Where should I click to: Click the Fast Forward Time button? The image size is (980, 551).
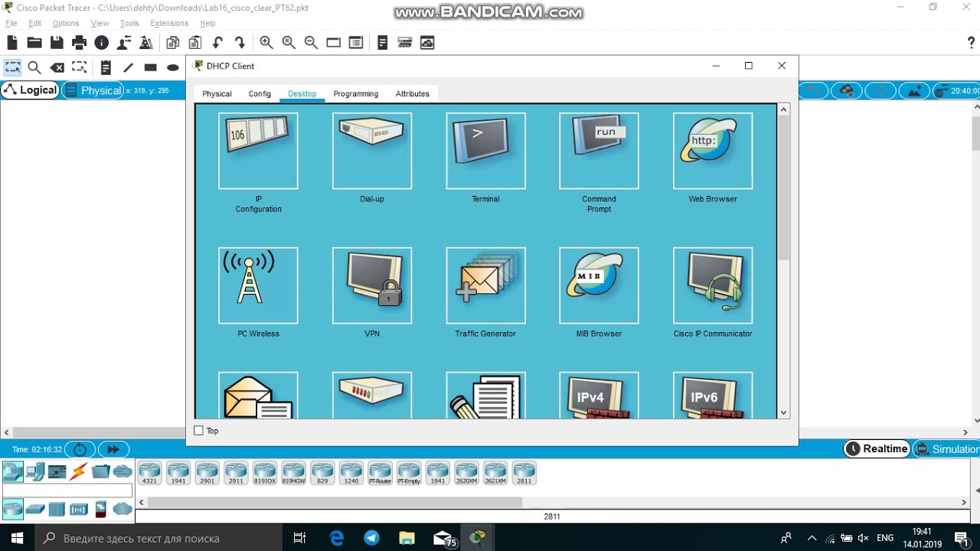coord(113,449)
